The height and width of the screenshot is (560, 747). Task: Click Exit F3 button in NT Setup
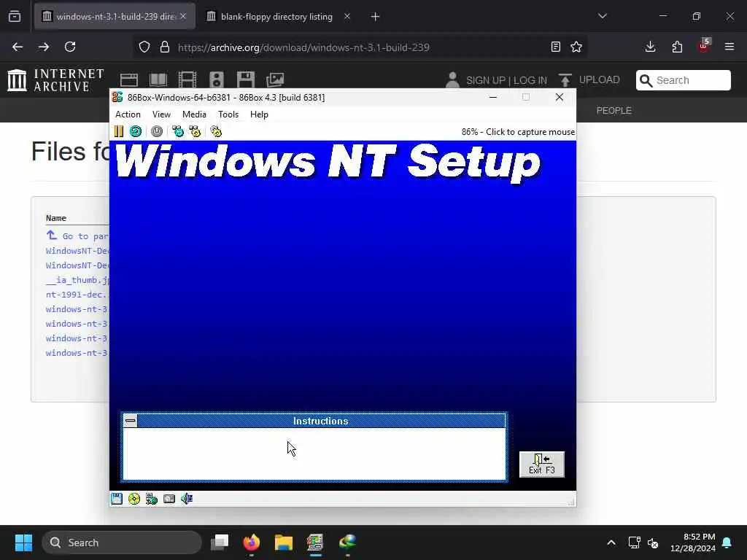point(542,464)
